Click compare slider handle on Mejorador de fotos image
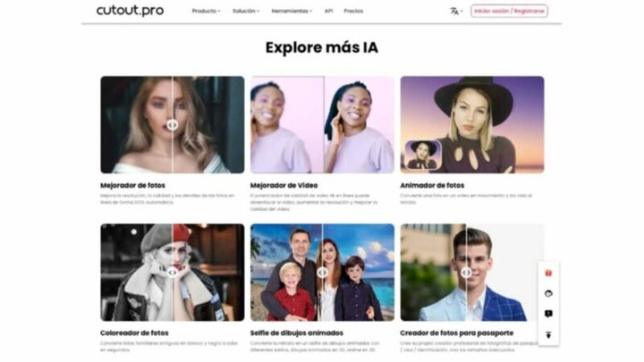 tap(173, 124)
